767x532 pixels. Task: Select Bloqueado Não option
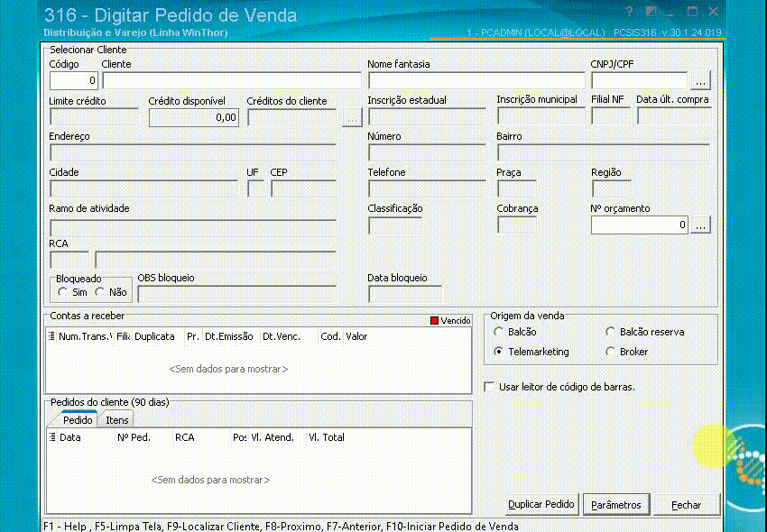coord(100,292)
